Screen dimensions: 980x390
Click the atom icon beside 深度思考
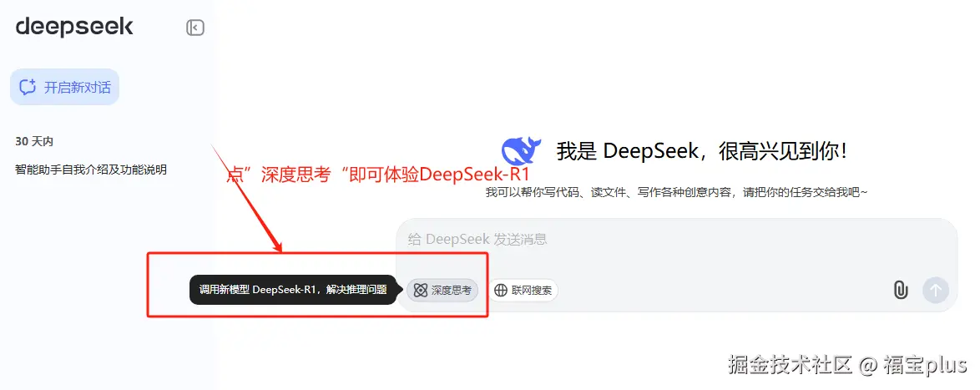[421, 290]
